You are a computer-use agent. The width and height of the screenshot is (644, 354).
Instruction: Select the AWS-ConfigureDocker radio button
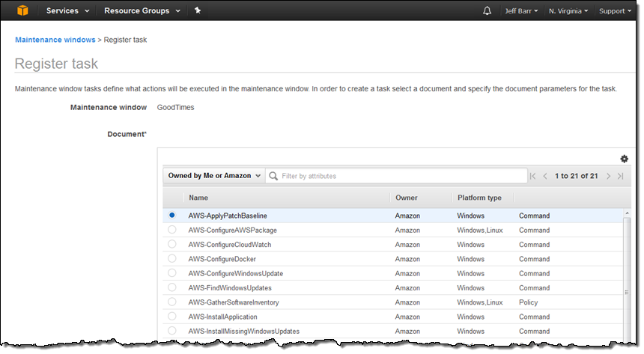(x=172, y=259)
